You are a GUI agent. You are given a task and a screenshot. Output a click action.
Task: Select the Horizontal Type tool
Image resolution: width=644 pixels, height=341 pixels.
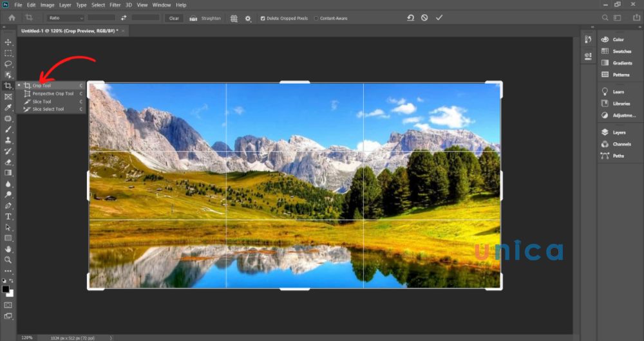point(8,216)
